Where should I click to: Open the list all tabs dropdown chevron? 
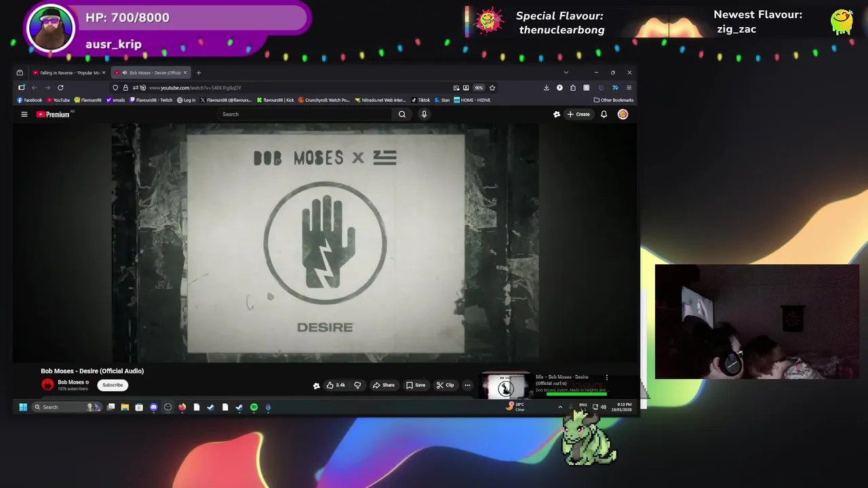coord(566,73)
